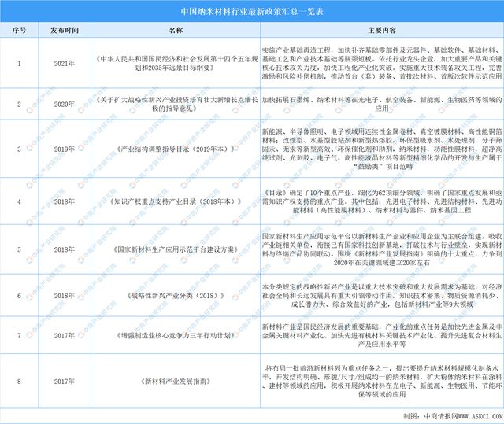This screenshot has height=424, width=504.
Task: Select the 2018年 cell in row 4
Action: click(65, 201)
